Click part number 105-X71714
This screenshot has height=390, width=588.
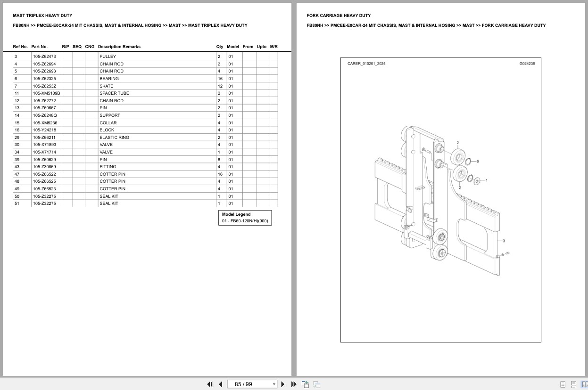[x=44, y=152]
